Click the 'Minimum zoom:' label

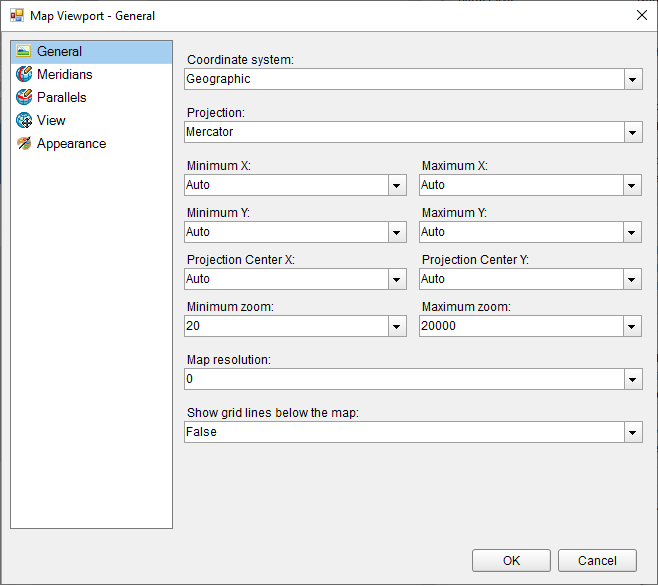230,307
